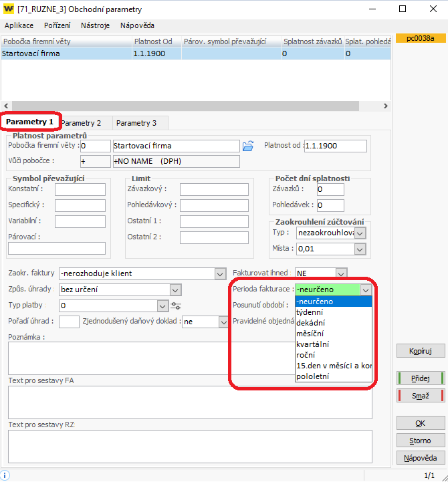Open Zjednodušený daňový doklad dropdown

(x=223, y=322)
